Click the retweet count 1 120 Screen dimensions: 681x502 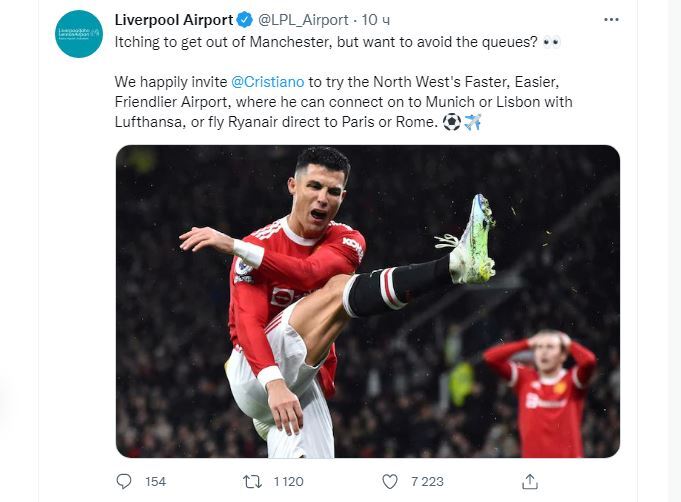click(288, 482)
